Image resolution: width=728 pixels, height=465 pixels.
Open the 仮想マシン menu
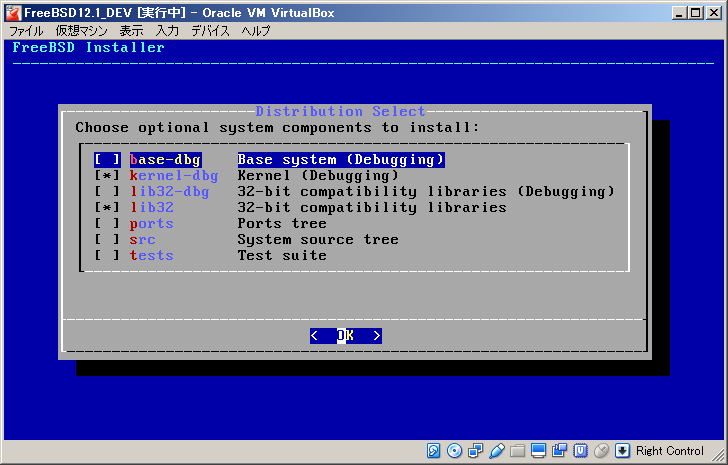pyautogui.click(x=82, y=31)
